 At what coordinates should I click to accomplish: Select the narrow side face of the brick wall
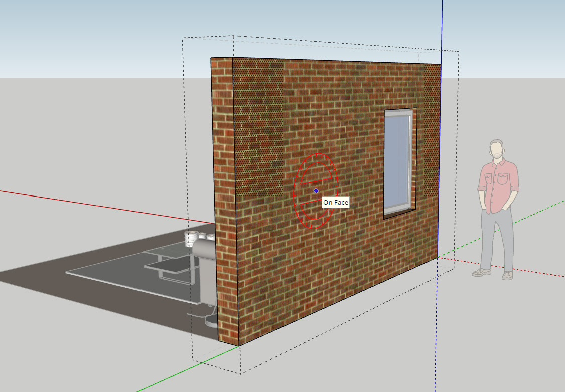(x=223, y=201)
